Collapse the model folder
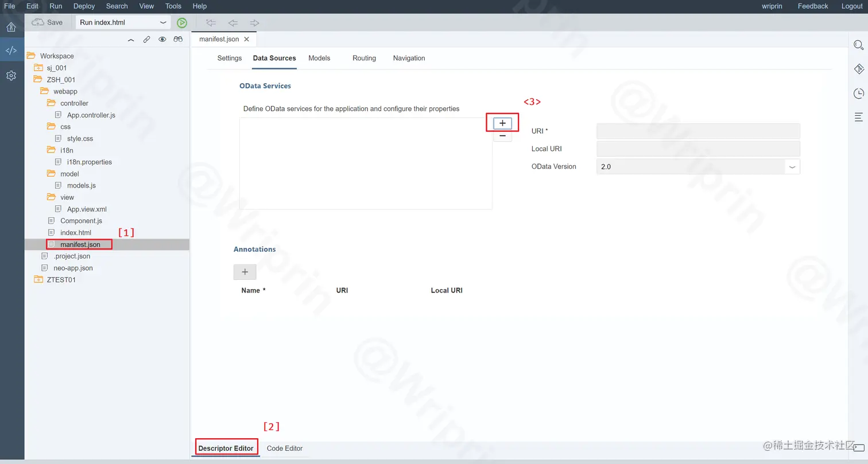 coord(51,174)
